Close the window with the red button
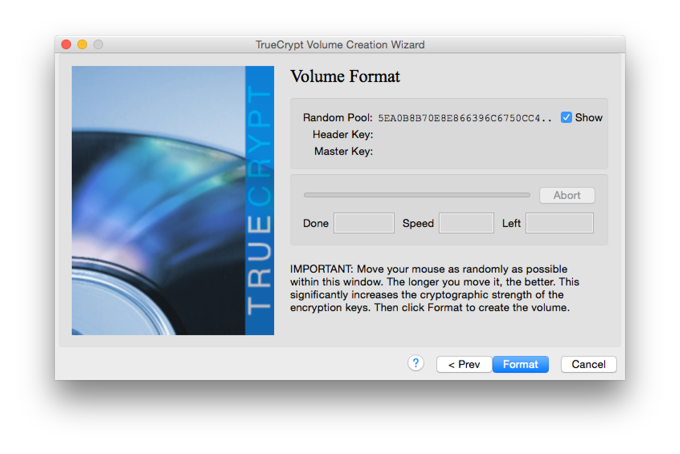Viewport: 680px width, 454px height. coord(66,44)
